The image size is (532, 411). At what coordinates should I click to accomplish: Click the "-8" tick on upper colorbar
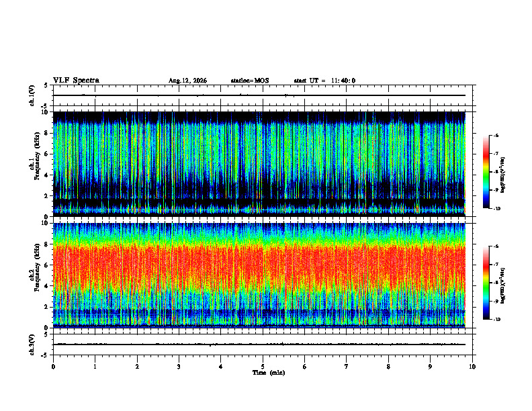[x=496, y=172]
